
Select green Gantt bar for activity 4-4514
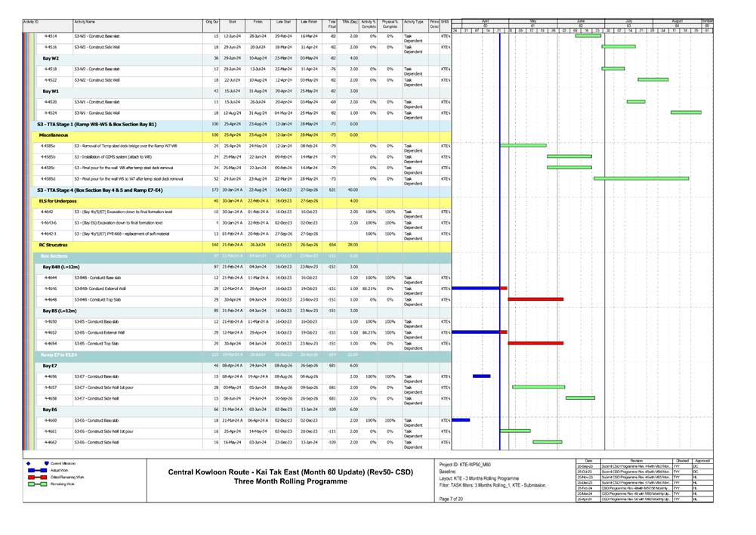tap(588, 36)
